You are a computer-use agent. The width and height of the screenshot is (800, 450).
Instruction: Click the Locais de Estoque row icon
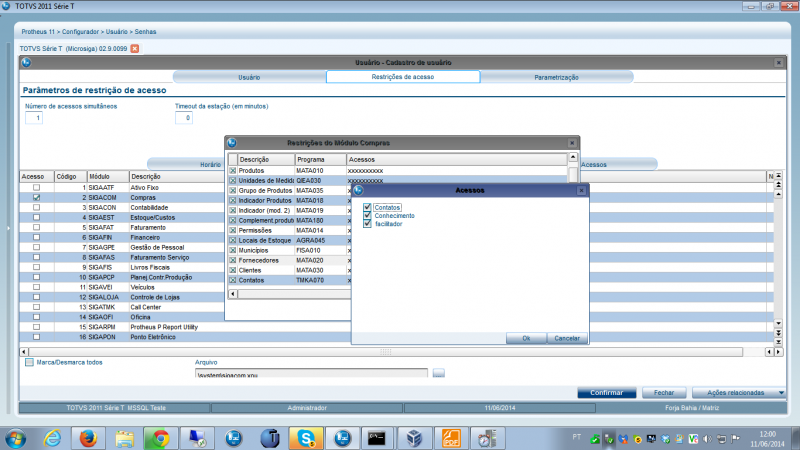(233, 241)
